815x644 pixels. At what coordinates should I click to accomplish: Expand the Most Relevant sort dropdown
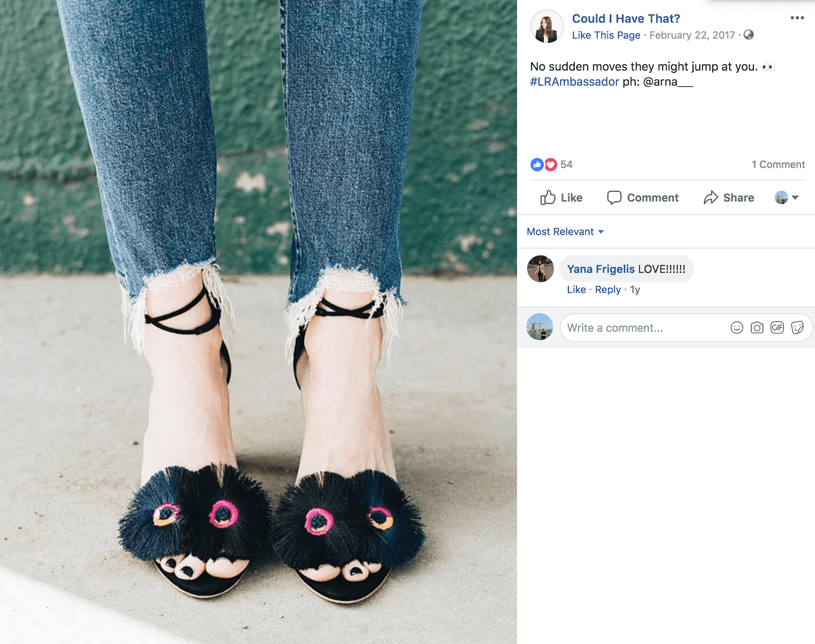(x=565, y=232)
